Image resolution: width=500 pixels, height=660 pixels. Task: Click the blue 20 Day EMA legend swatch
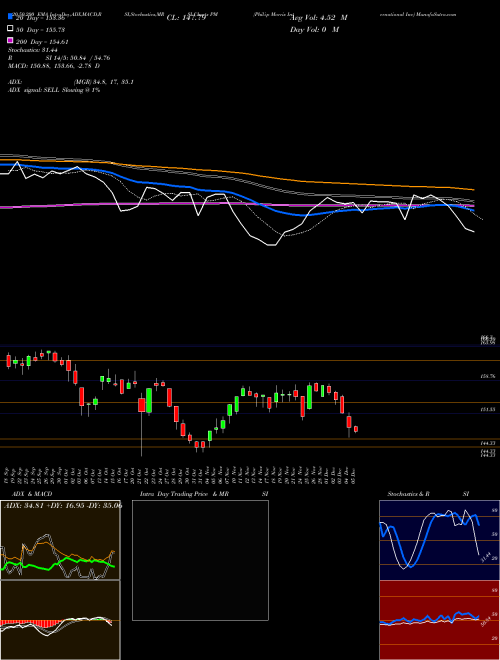(x=10, y=16)
